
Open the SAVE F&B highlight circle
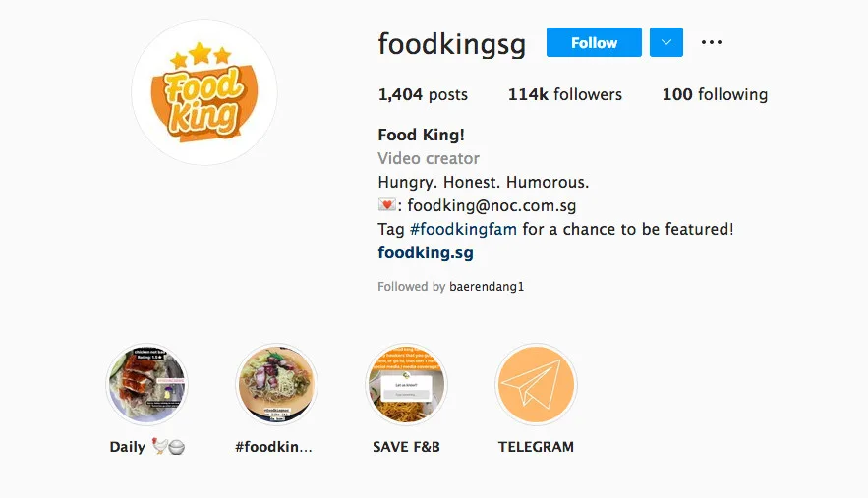click(x=406, y=384)
